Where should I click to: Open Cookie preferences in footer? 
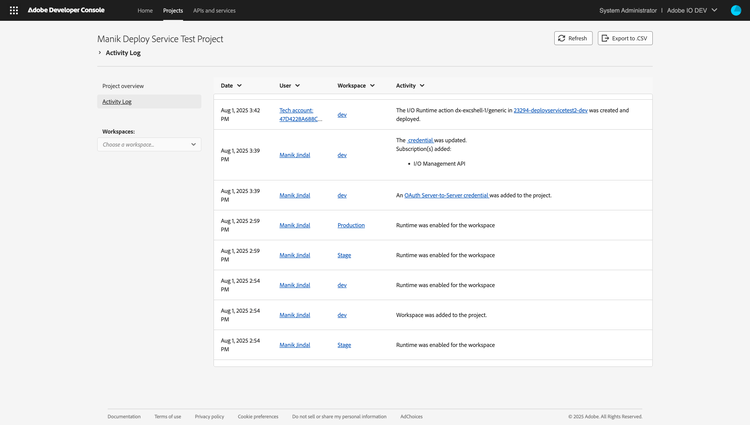point(258,416)
